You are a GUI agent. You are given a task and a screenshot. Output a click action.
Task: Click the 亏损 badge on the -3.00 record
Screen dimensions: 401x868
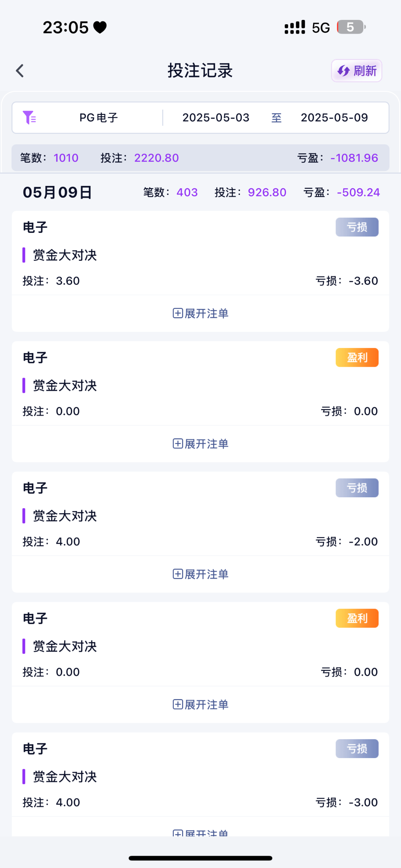(357, 749)
